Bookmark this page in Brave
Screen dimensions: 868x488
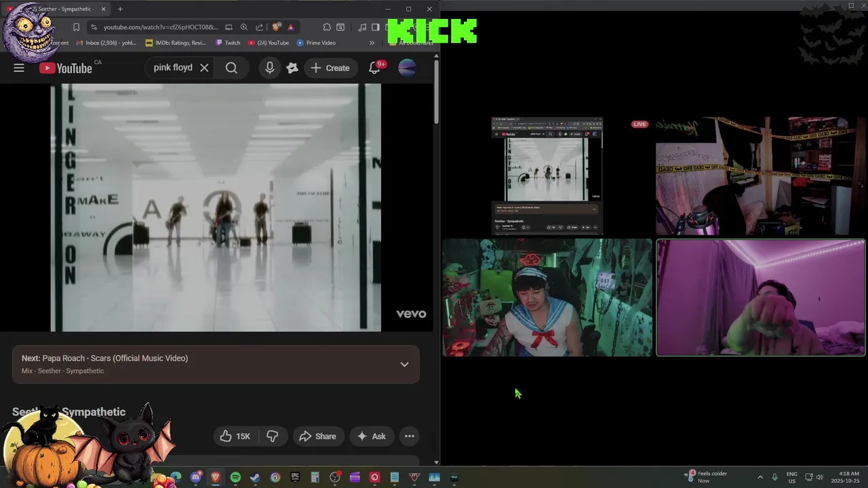[x=76, y=27]
